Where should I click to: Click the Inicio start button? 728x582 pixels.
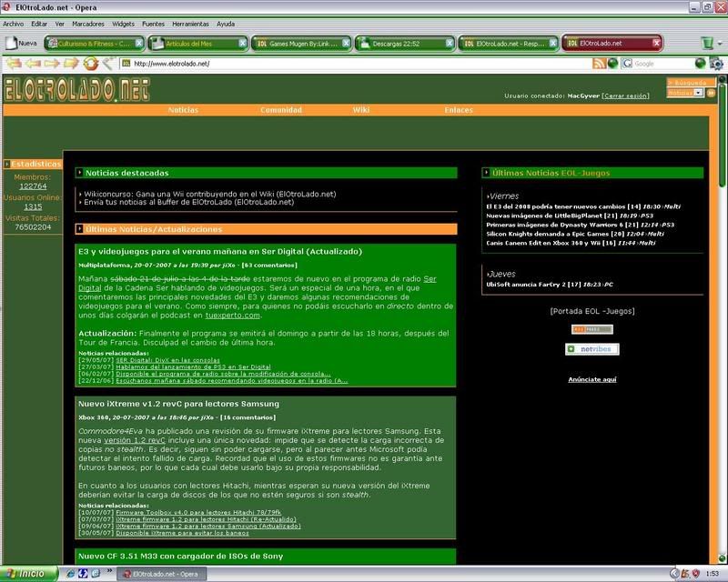click(x=28, y=574)
